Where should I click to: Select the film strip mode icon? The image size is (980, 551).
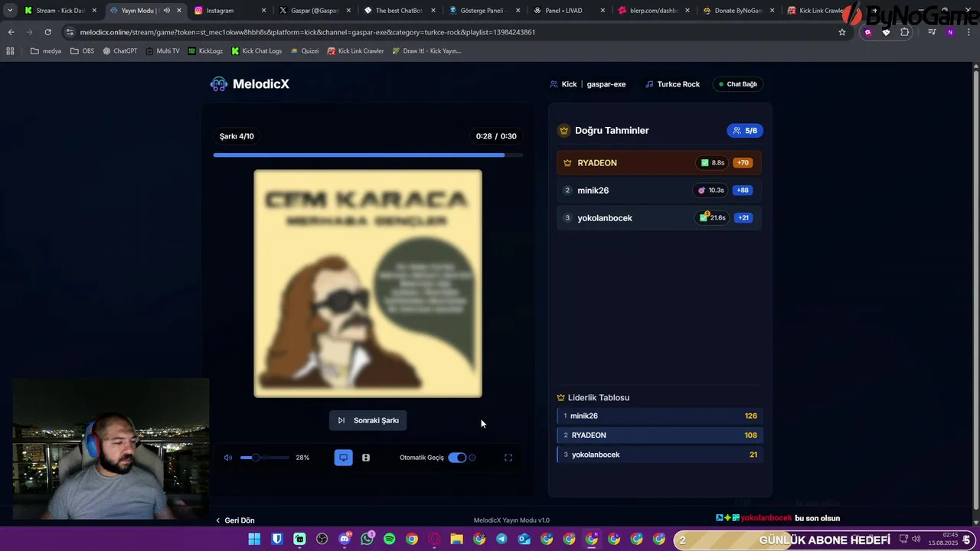(366, 458)
